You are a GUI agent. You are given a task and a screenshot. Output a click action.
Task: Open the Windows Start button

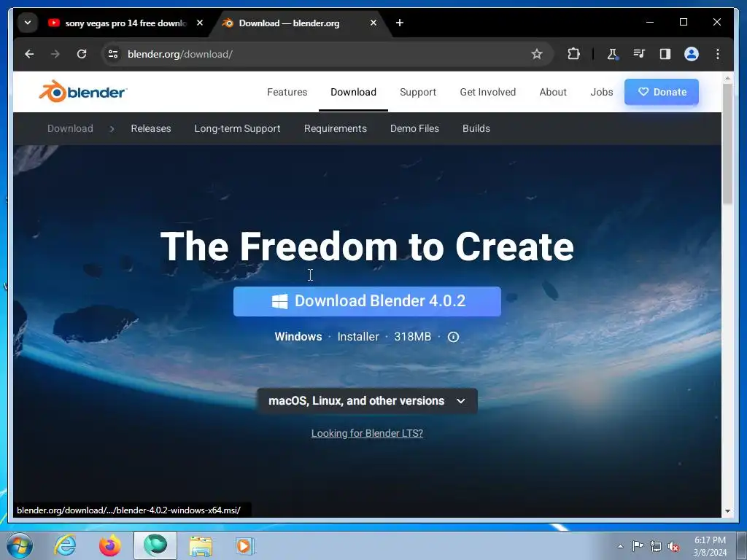[20, 545]
